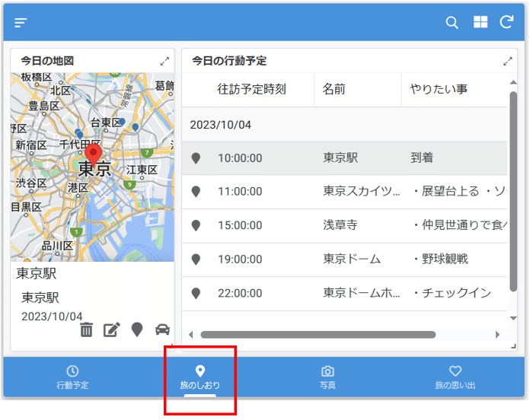530x420 pixels.
Task: Switch to the 写真 tab
Action: [x=327, y=377]
